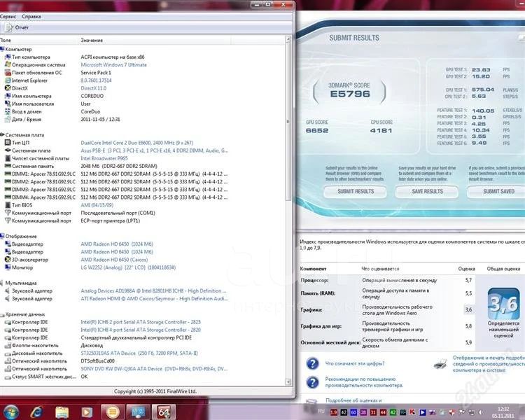Select the Хранение данных section icon

coord(2,314)
